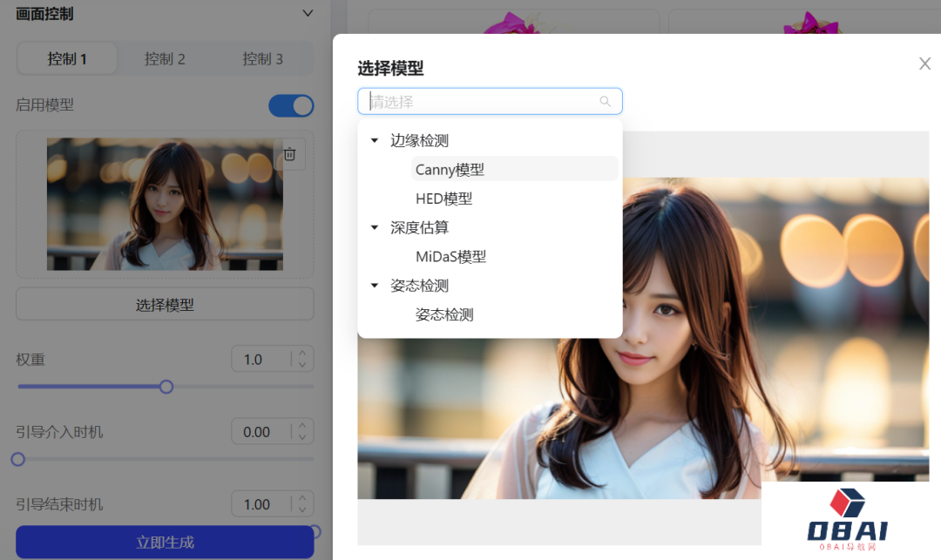The height and width of the screenshot is (560, 941).
Task: Select the Canny模型 option
Action: click(450, 170)
